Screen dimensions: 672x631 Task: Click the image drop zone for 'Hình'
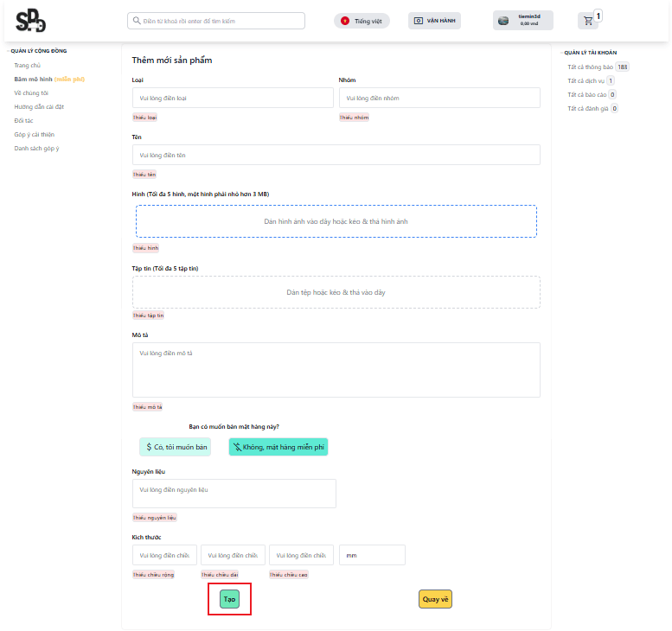pyautogui.click(x=336, y=221)
